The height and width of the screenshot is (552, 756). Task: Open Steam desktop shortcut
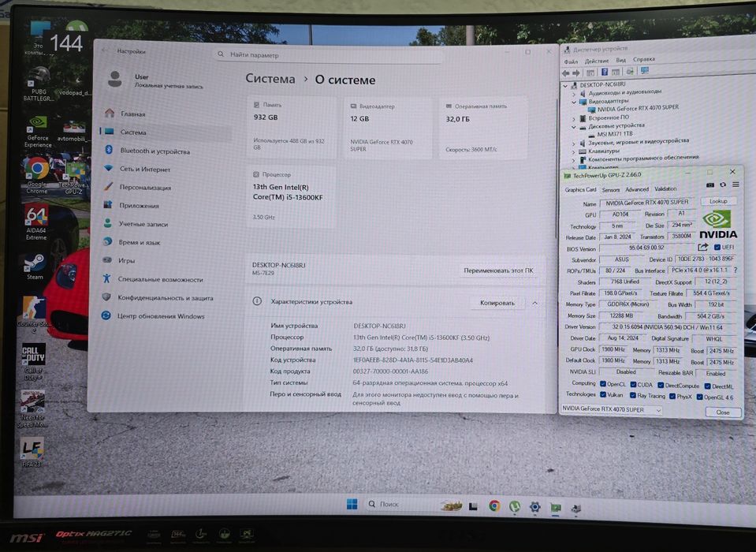[35, 267]
